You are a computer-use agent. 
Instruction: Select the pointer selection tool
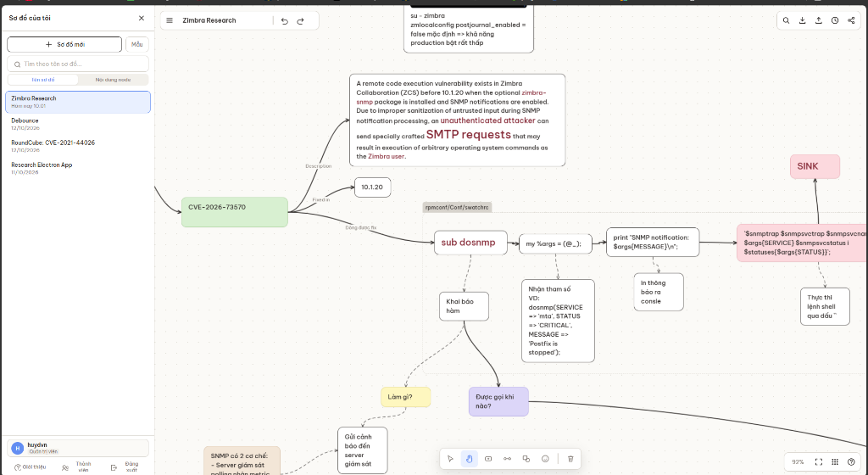point(450,458)
